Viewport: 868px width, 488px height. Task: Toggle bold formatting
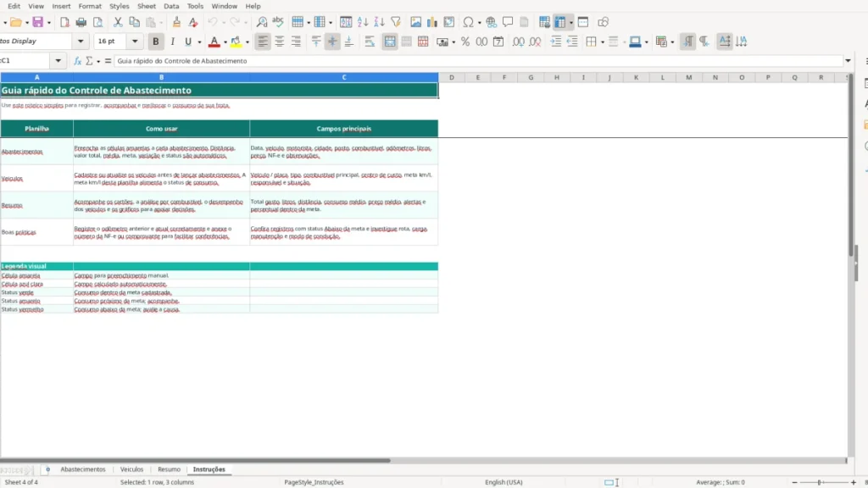156,42
